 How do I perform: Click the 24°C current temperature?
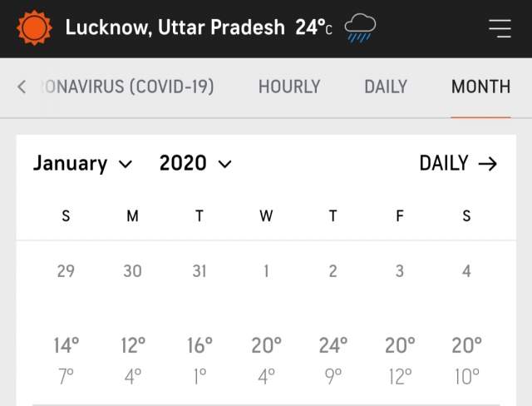tap(313, 28)
